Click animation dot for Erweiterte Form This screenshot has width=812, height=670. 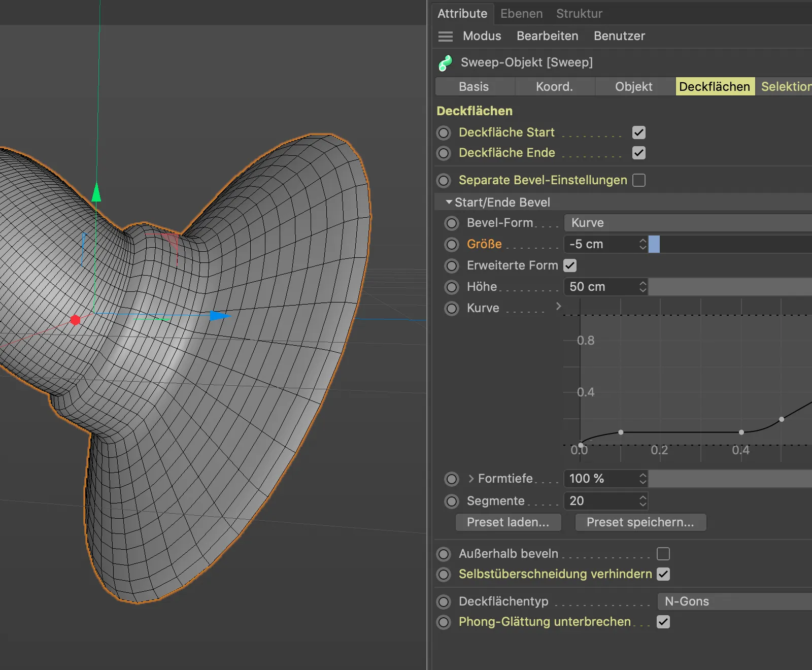tap(452, 266)
